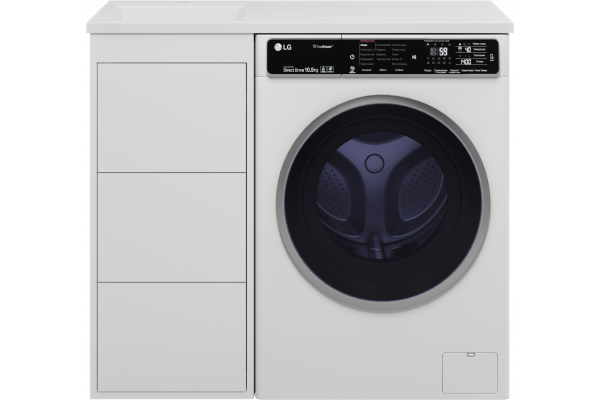Open the drain filter cover hatch
Image resolution: width=600 pixels, height=400 pixels.
coord(470,372)
